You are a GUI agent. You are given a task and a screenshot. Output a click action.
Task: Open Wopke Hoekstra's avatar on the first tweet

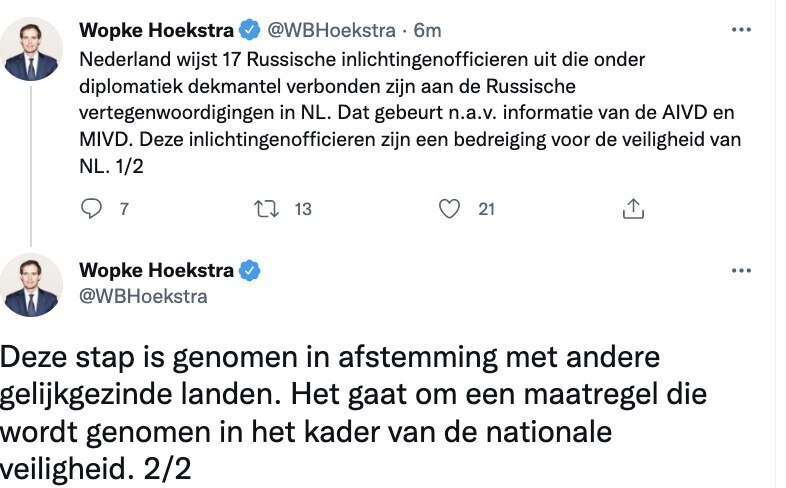click(x=32, y=48)
